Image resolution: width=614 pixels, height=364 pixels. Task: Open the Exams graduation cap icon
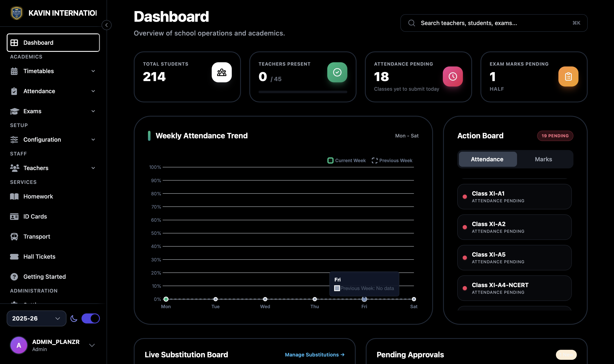tap(14, 111)
